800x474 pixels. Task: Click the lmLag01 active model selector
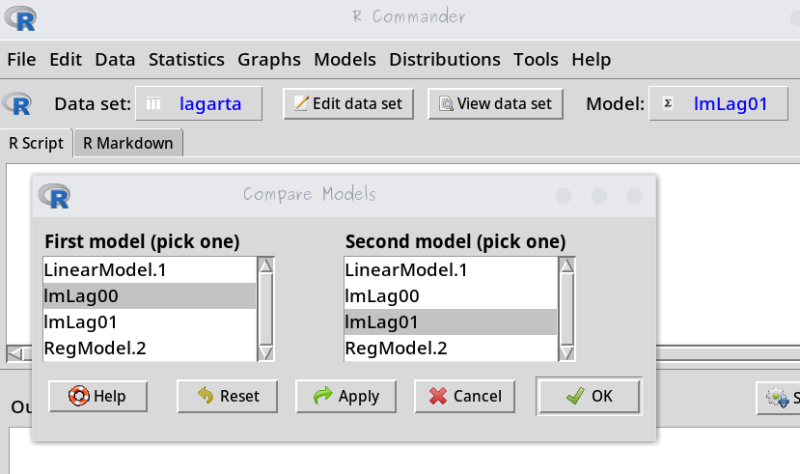click(719, 104)
